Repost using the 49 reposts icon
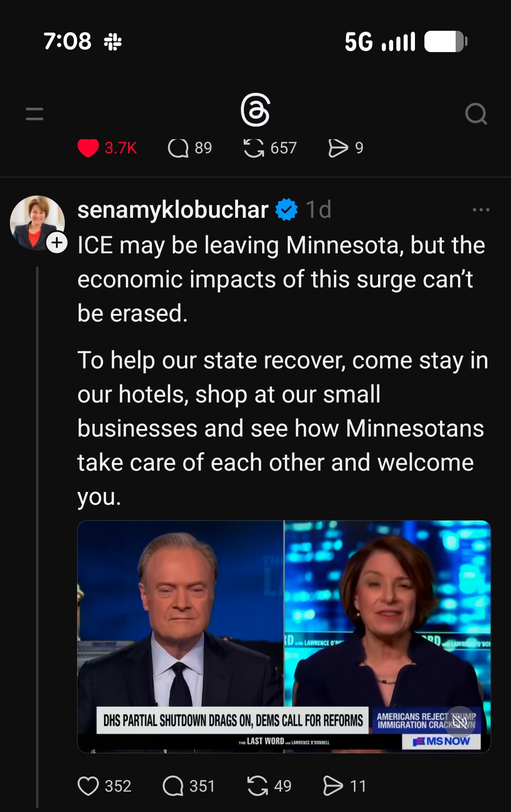This screenshot has width=511, height=812. coord(257,786)
